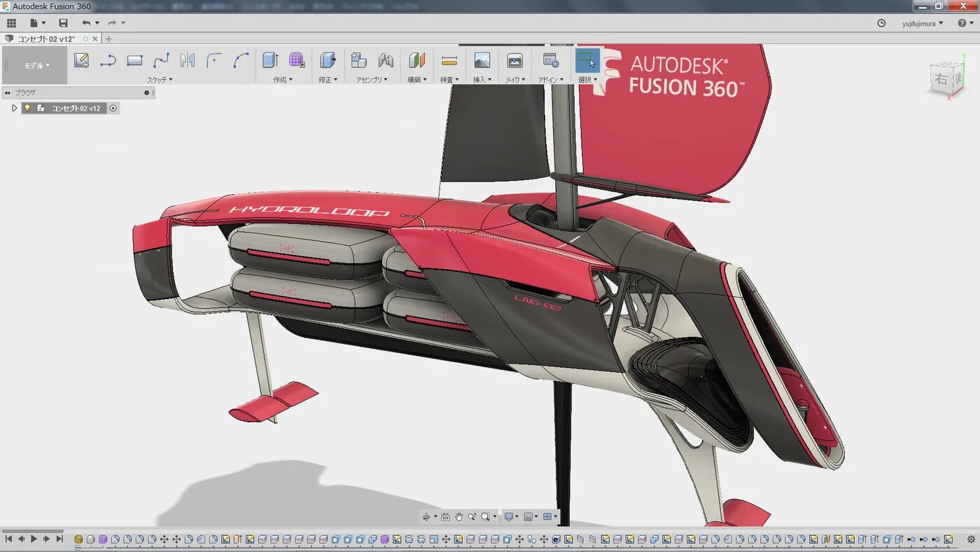Open the 選択 menu
980x552 pixels.
coord(587,80)
